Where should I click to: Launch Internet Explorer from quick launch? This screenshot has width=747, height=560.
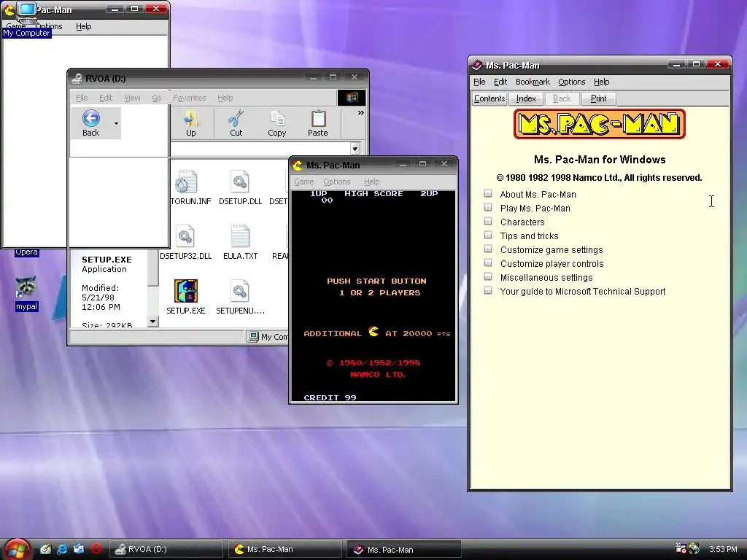(63, 549)
